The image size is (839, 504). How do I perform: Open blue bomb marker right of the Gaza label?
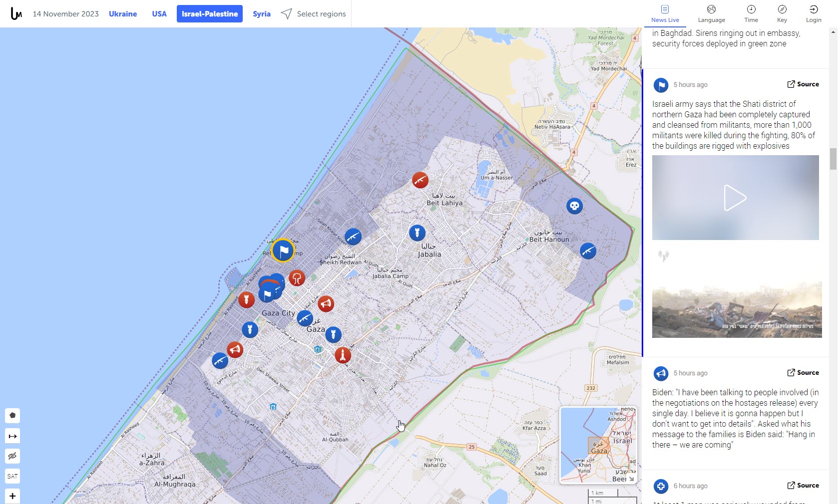(333, 334)
